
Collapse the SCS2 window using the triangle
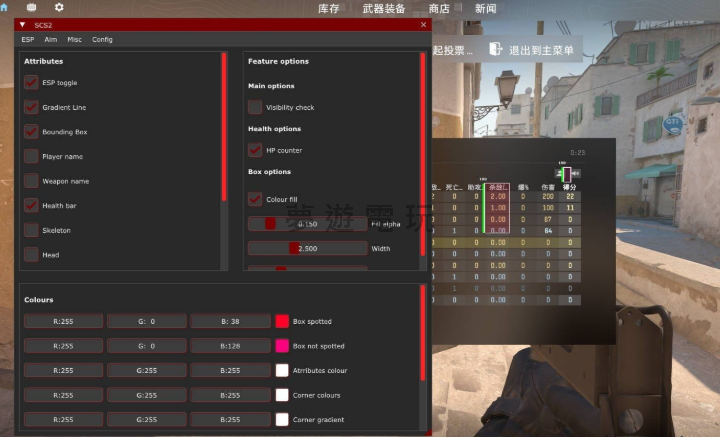pos(23,24)
